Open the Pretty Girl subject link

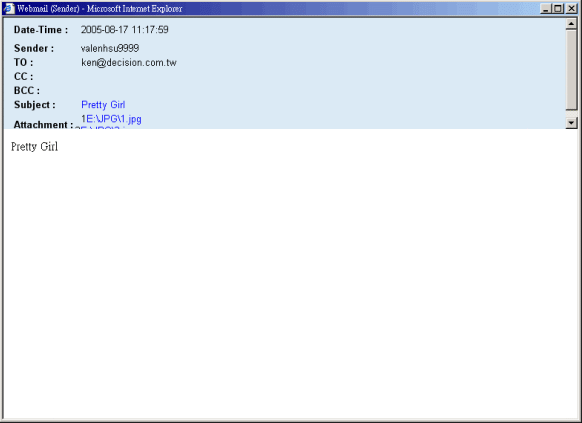[x=103, y=105]
